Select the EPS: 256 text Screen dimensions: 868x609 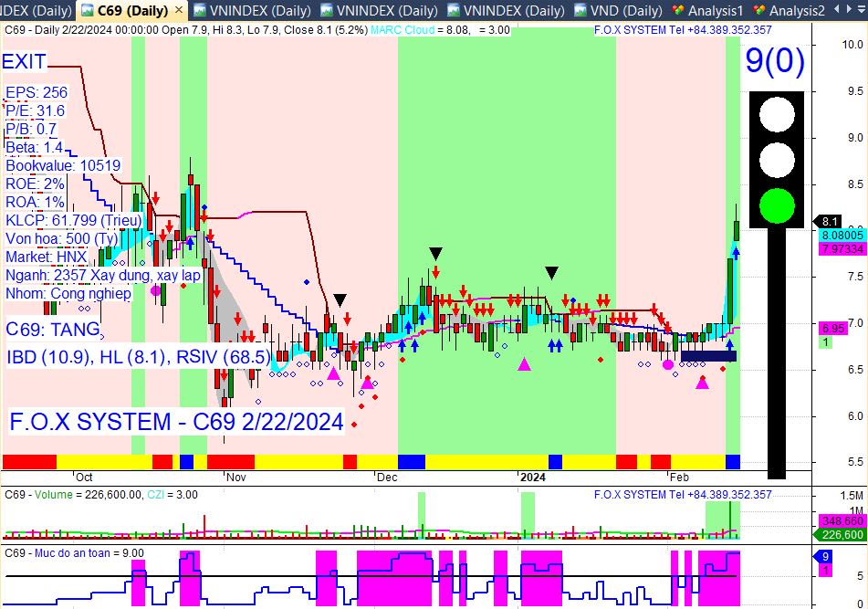37,92
